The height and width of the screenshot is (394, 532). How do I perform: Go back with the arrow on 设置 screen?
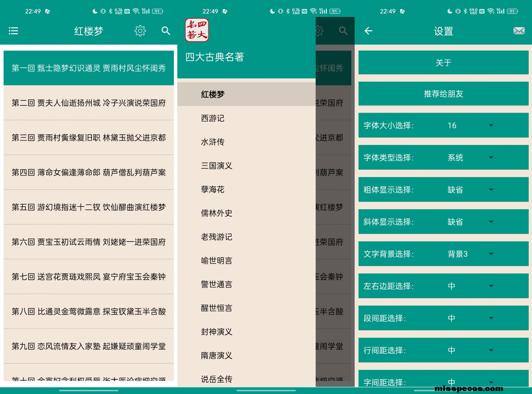point(368,31)
